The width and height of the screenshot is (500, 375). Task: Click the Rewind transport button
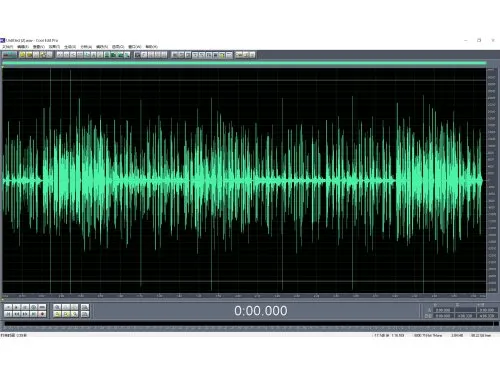tap(17, 314)
